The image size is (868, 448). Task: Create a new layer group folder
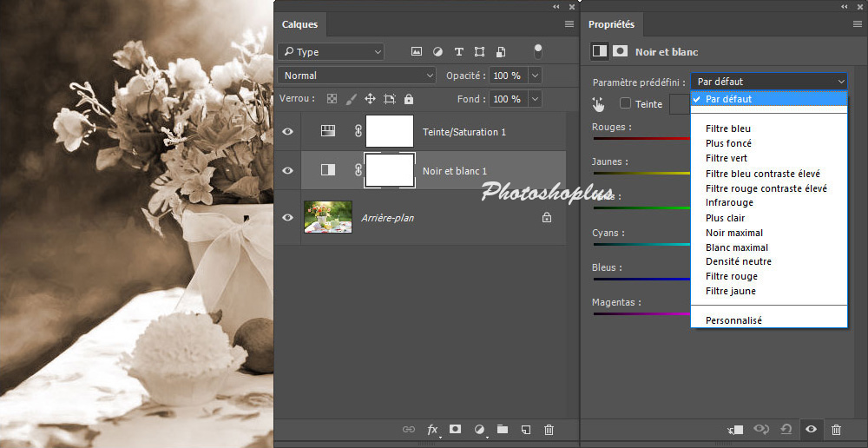(x=502, y=430)
